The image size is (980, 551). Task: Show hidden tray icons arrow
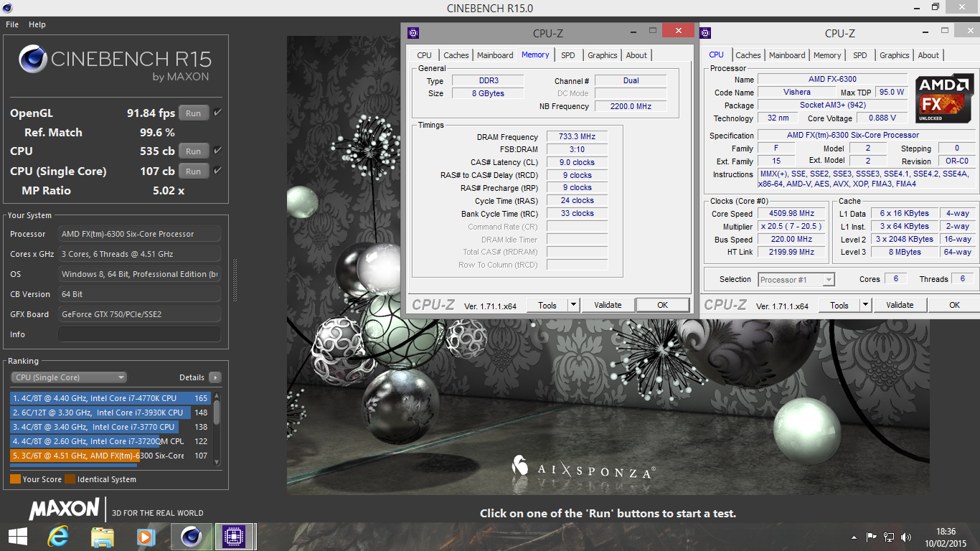point(854,537)
